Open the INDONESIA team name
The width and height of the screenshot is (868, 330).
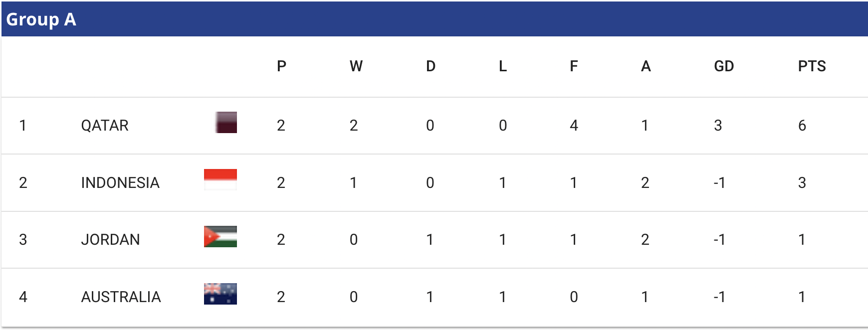click(120, 183)
